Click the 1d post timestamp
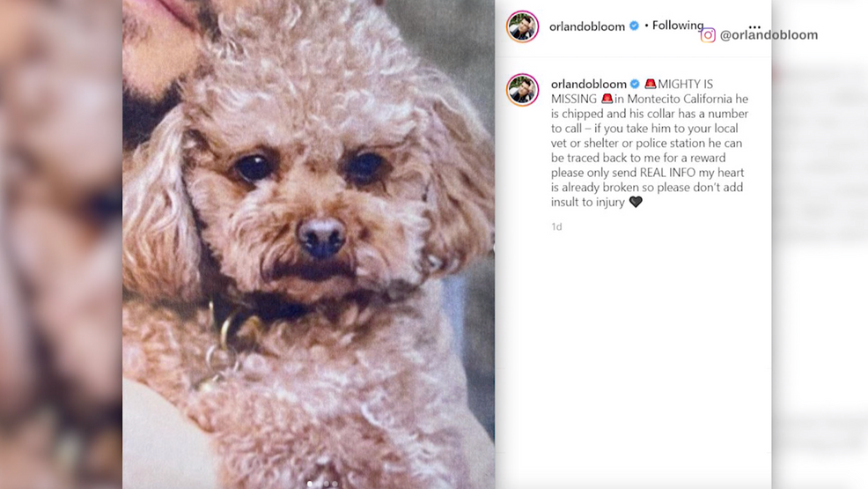 pyautogui.click(x=556, y=226)
